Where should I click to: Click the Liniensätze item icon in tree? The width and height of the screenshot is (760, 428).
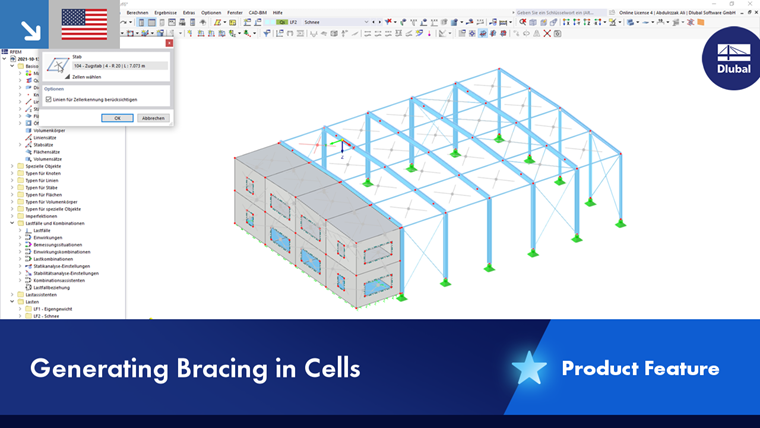29,138
